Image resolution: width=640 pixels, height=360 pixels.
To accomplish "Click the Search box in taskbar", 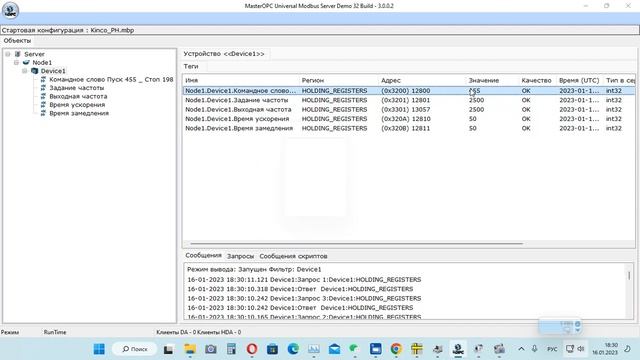I will coord(135,349).
